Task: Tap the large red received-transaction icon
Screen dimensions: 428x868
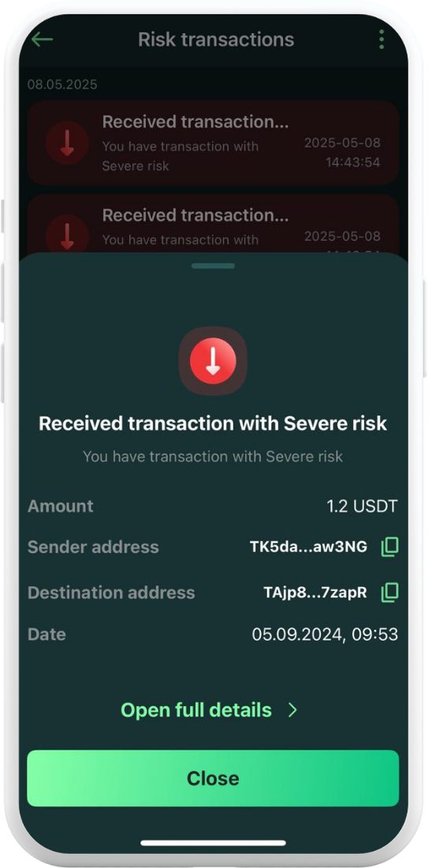Action: [213, 361]
